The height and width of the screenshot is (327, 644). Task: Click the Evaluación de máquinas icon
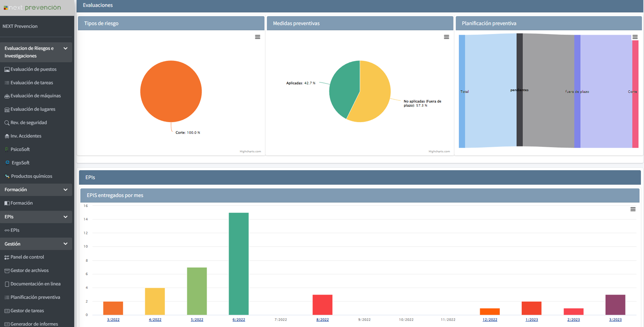[7, 96]
